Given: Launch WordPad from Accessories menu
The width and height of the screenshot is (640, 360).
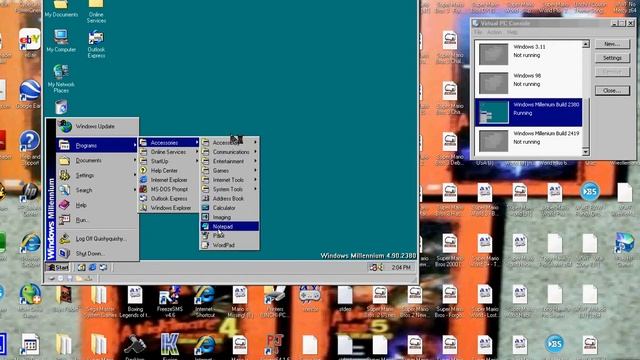Looking at the screenshot, I should (x=229, y=245).
